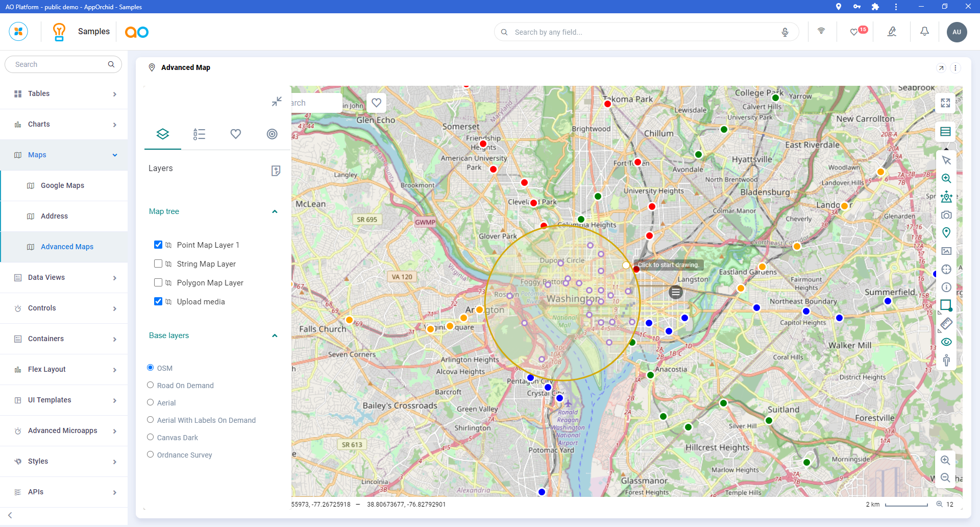Uncheck Point Map Layer 1

[x=158, y=245]
